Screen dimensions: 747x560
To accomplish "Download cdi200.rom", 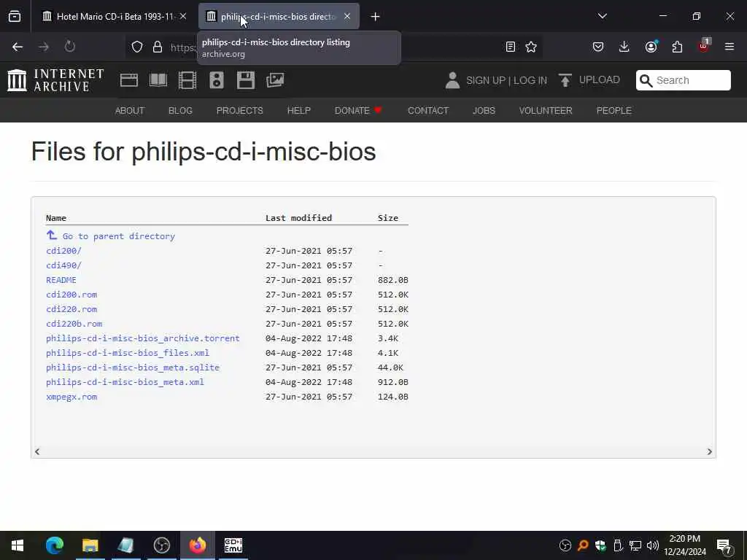I will pos(71,295).
